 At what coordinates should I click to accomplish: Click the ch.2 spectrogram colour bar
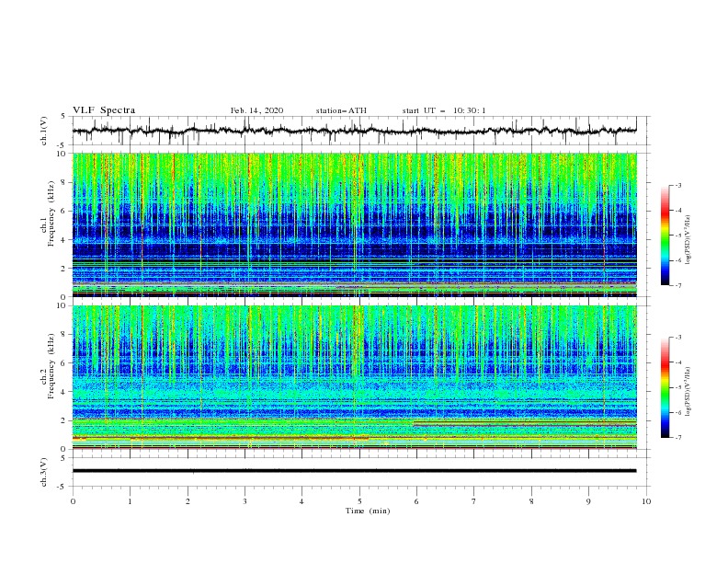(x=665, y=387)
